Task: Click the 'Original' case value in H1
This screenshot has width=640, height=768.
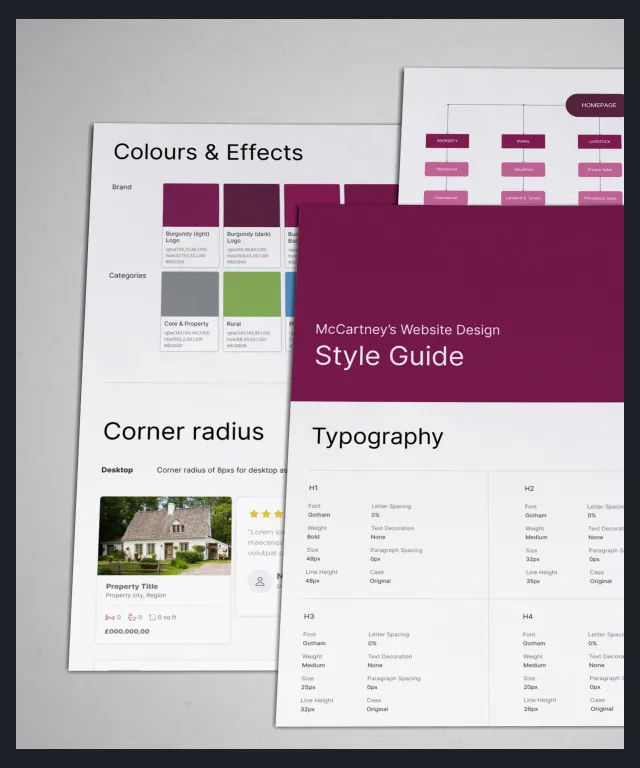Action: pyautogui.click(x=380, y=581)
